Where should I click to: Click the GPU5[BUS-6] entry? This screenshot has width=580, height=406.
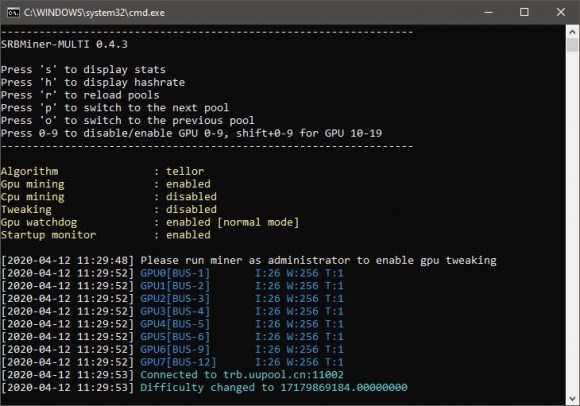click(x=175, y=336)
